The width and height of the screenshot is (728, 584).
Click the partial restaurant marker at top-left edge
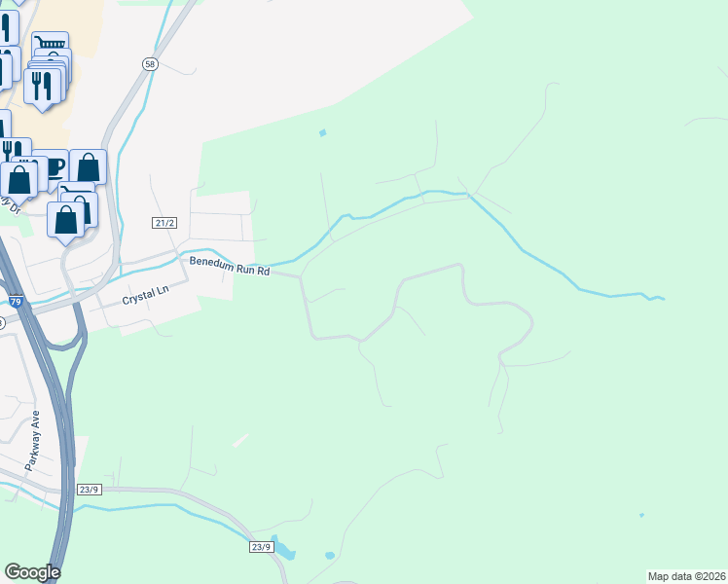(x=9, y=28)
